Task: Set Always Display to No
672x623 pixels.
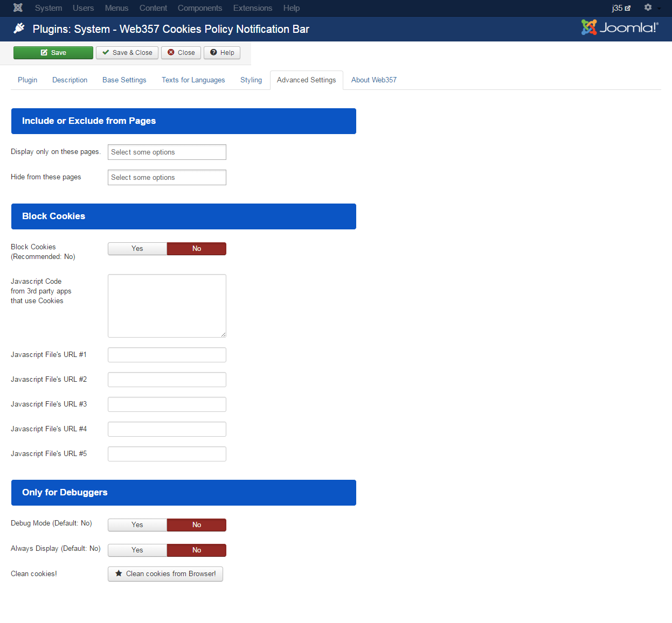Action: click(x=197, y=550)
